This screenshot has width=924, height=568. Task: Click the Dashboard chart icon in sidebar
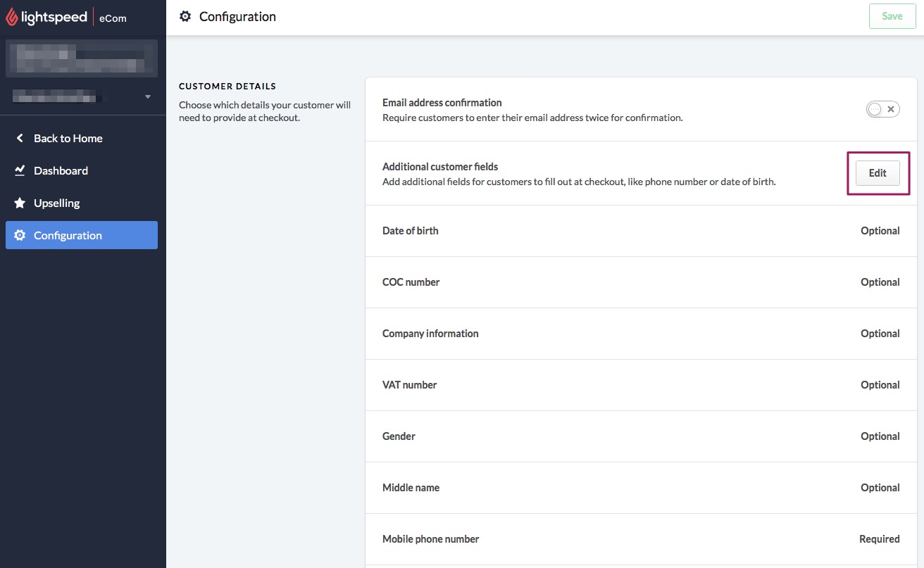20,170
